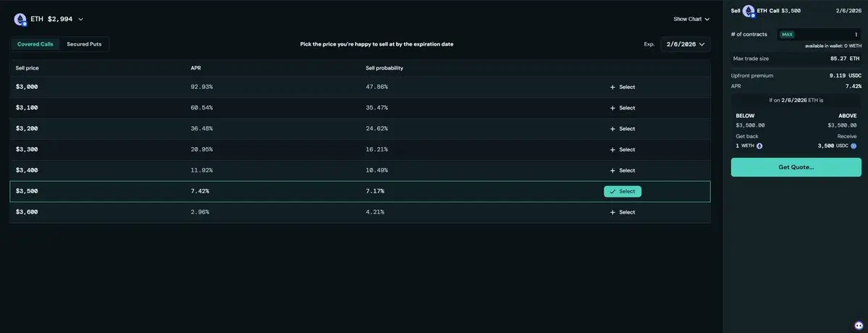Switch to the Covered Calls tab
The image size is (868, 333).
pyautogui.click(x=35, y=44)
